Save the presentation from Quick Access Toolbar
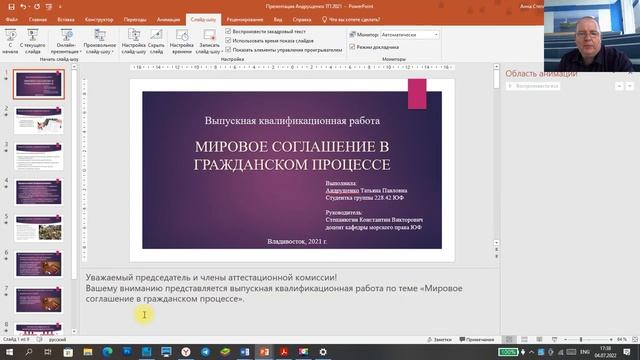 11,7
